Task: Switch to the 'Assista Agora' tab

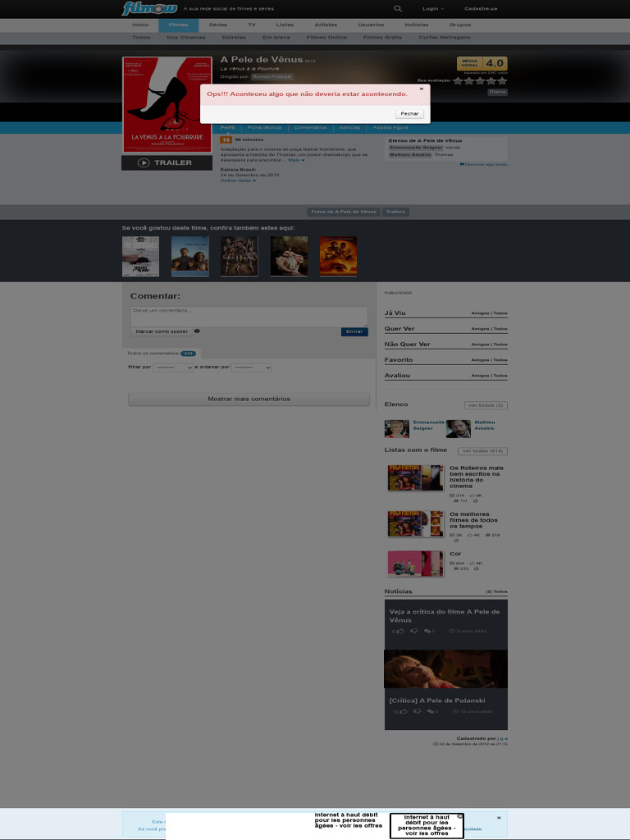Action: pos(390,127)
